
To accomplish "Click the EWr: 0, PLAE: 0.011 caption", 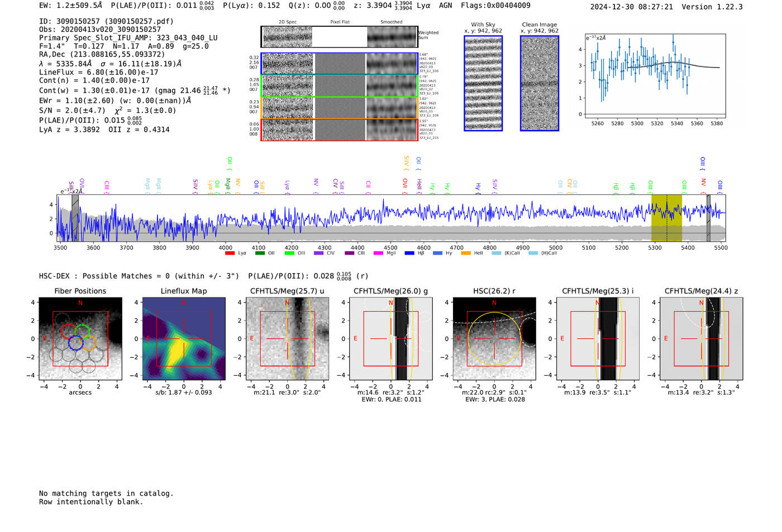I will [x=392, y=399].
